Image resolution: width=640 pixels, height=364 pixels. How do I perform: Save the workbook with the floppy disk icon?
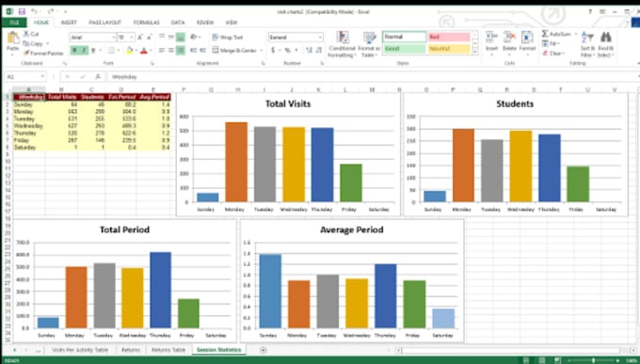click(x=22, y=11)
